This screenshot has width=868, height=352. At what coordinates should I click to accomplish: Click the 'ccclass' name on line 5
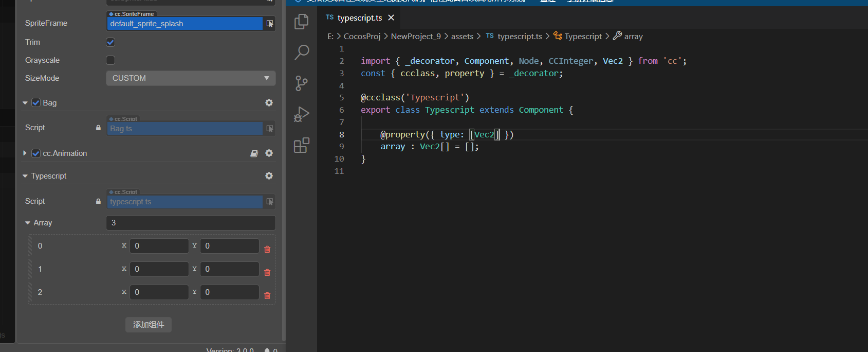pyautogui.click(x=383, y=98)
